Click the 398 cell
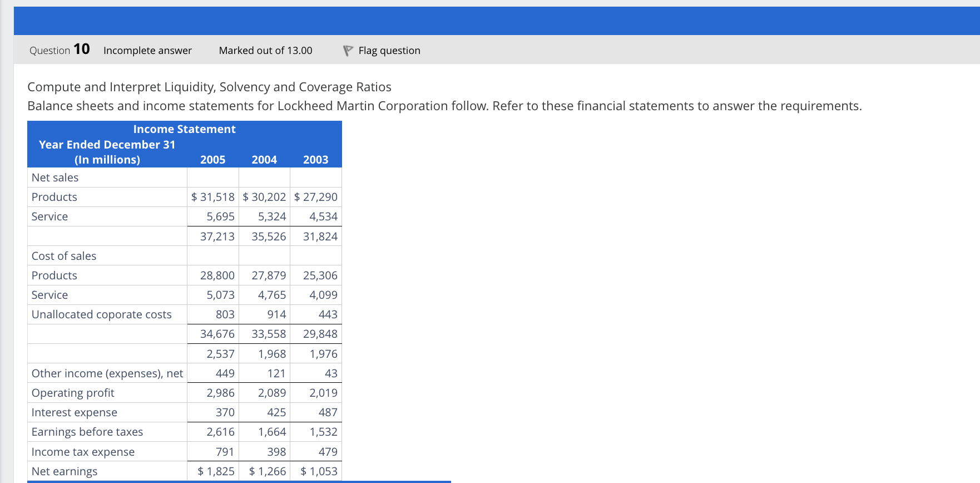Screen dimensions: 980x483 pyautogui.click(x=264, y=452)
